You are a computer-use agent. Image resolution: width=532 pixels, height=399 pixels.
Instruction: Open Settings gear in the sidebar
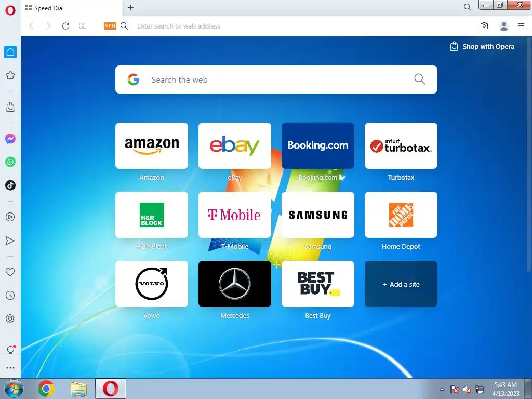[x=10, y=318]
